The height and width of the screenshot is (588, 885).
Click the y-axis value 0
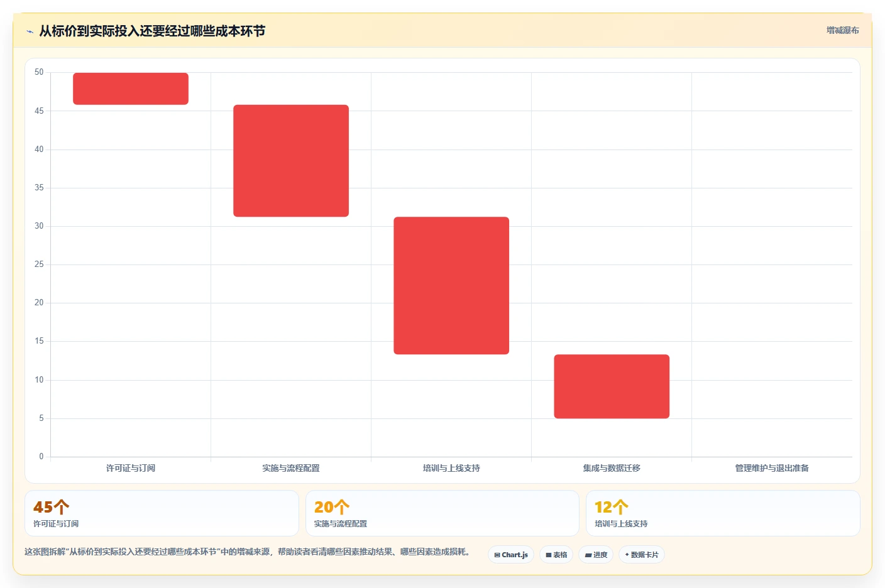[41, 457]
